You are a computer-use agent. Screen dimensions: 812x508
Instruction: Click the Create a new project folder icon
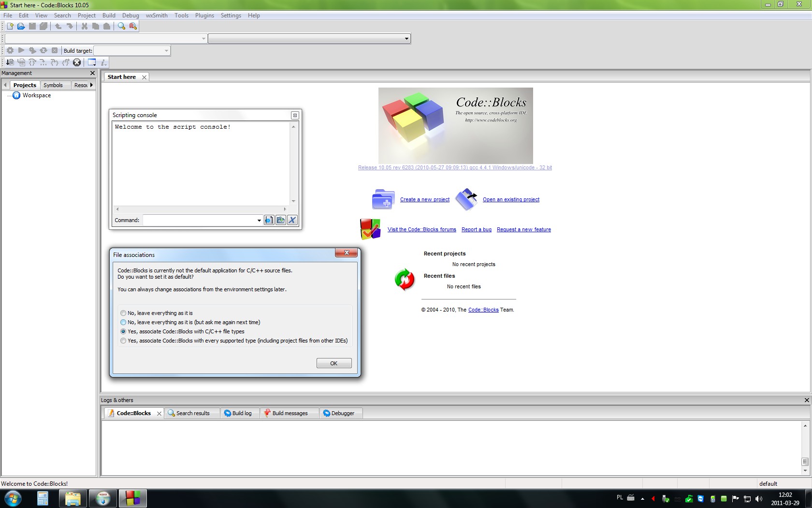pos(383,199)
